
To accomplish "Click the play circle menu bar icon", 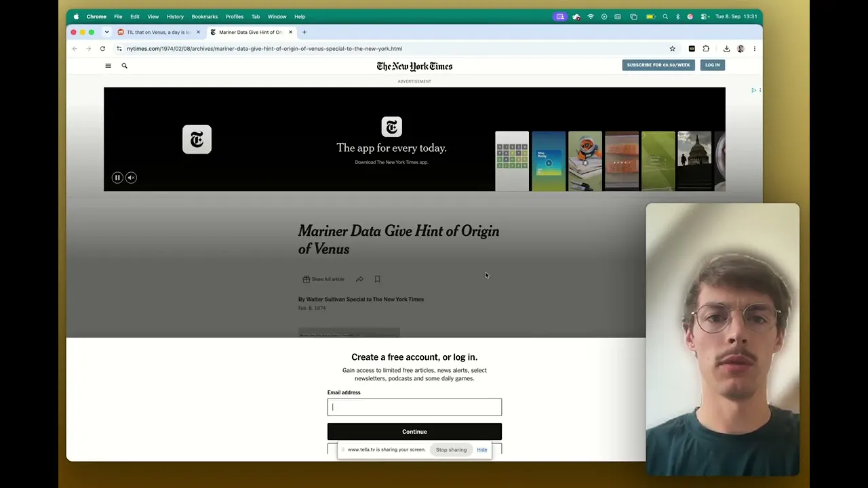I will tap(604, 16).
